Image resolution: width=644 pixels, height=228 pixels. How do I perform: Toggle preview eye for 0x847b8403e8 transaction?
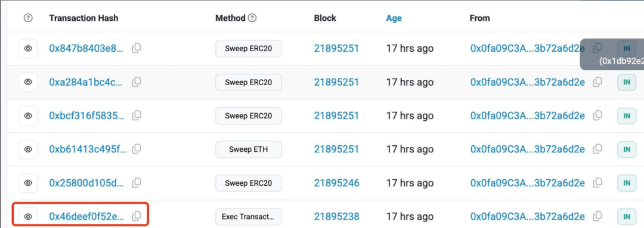28,48
